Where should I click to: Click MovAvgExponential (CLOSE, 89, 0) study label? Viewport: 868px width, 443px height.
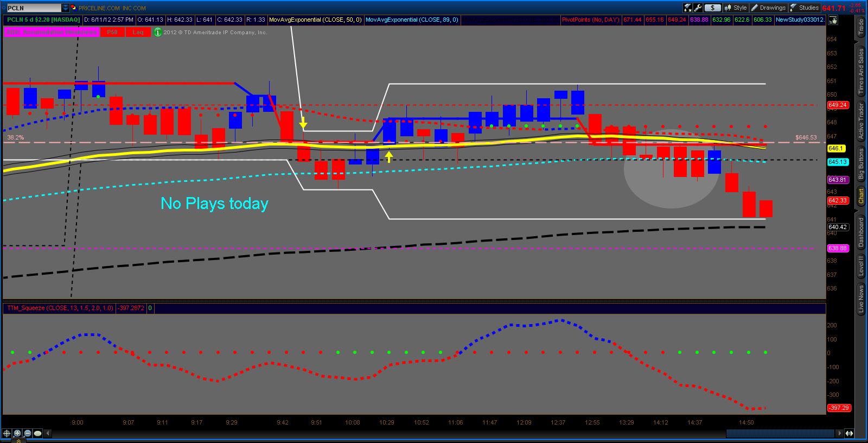(x=412, y=20)
